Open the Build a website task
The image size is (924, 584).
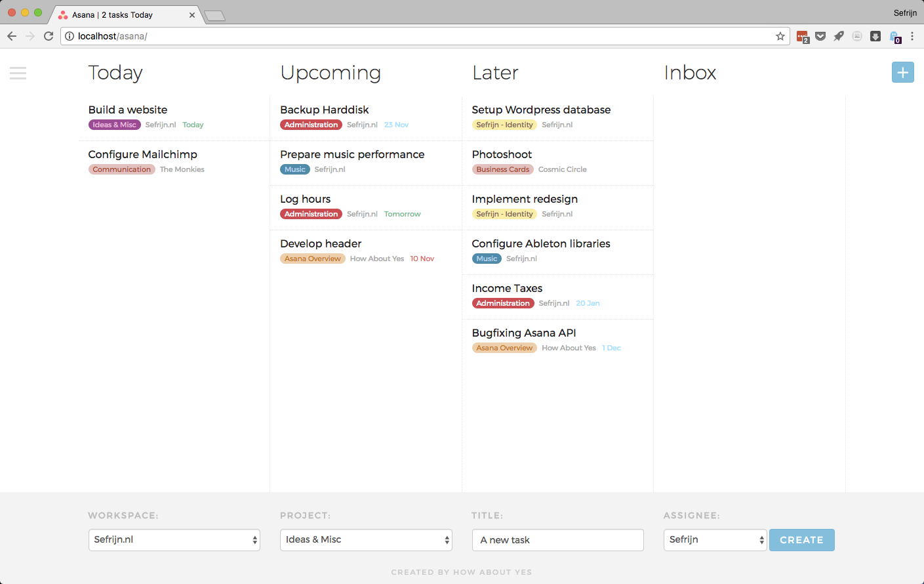(128, 110)
